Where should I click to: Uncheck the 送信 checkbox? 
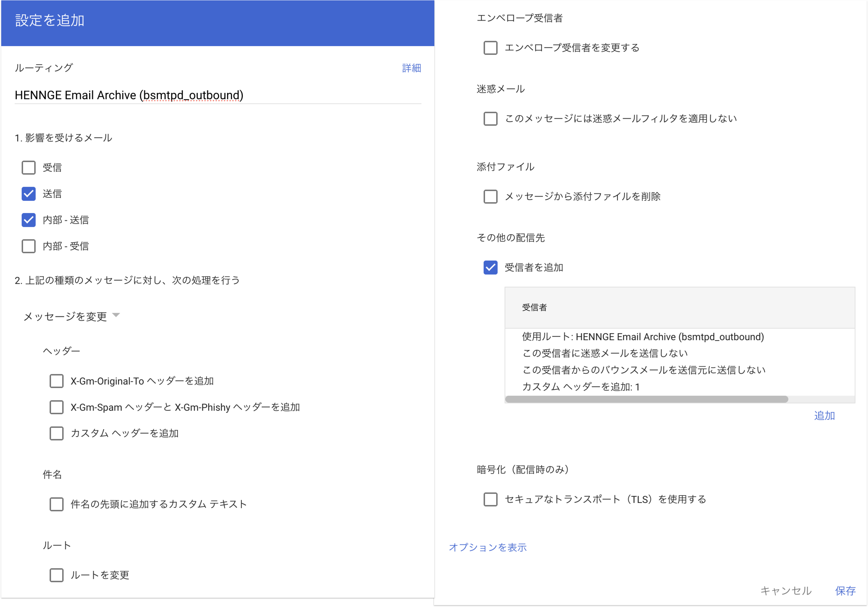28,194
